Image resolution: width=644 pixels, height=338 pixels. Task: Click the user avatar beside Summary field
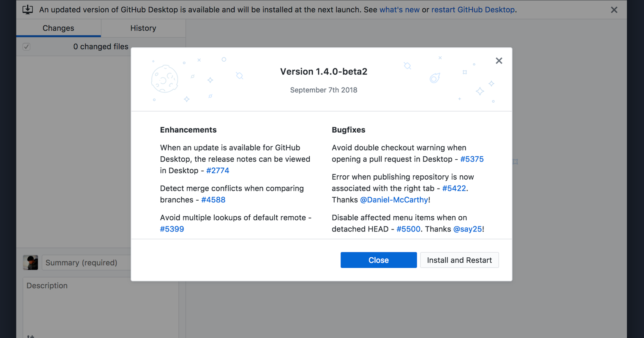30,262
